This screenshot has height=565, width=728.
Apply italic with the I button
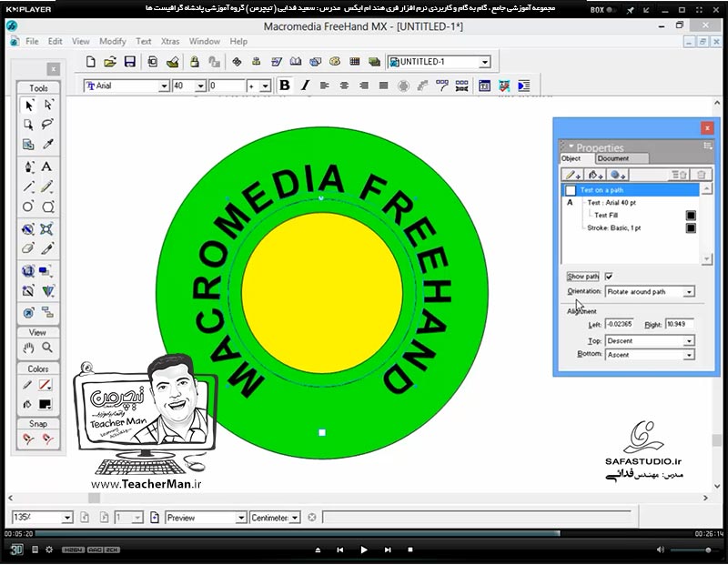[305, 86]
